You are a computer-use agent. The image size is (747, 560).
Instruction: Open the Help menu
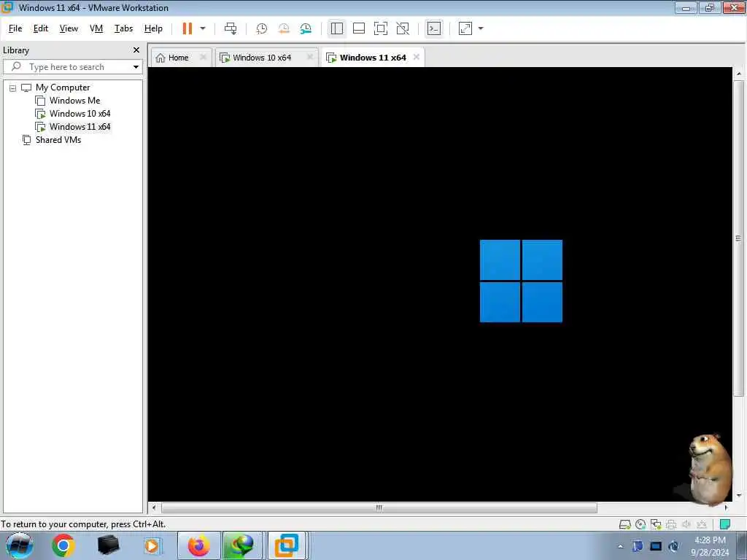[153, 28]
